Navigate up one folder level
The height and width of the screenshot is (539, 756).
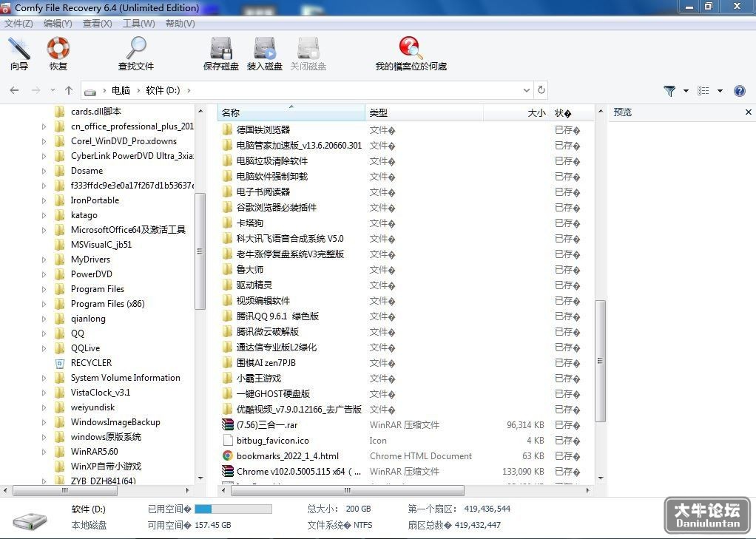point(69,90)
